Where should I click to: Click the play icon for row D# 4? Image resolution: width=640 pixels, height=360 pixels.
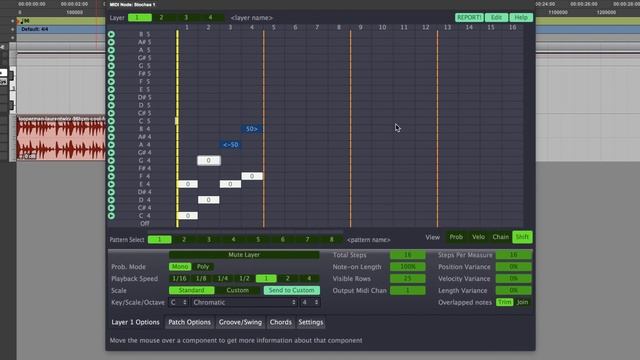click(111, 192)
